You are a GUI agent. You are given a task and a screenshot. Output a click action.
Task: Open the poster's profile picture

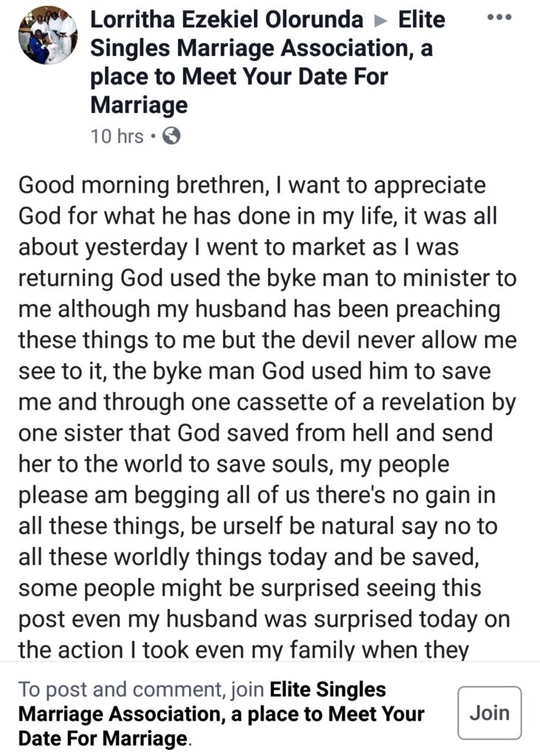[x=48, y=35]
